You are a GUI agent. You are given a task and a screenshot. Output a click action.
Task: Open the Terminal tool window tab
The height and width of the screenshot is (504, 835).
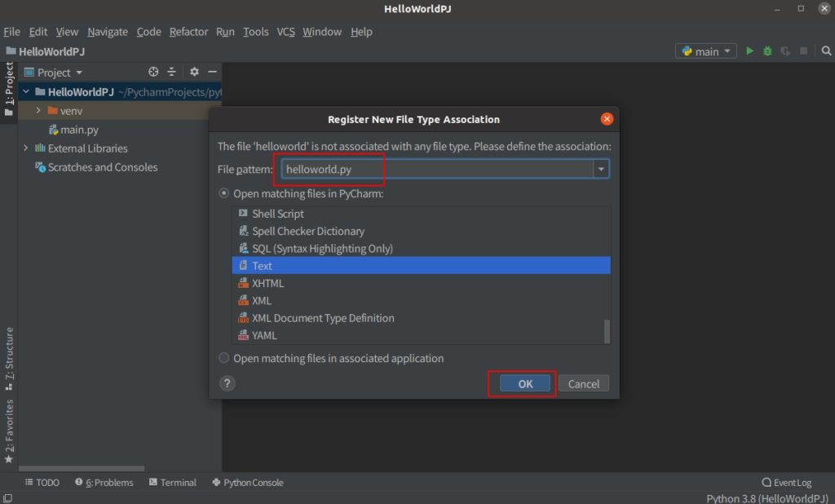[x=173, y=483]
